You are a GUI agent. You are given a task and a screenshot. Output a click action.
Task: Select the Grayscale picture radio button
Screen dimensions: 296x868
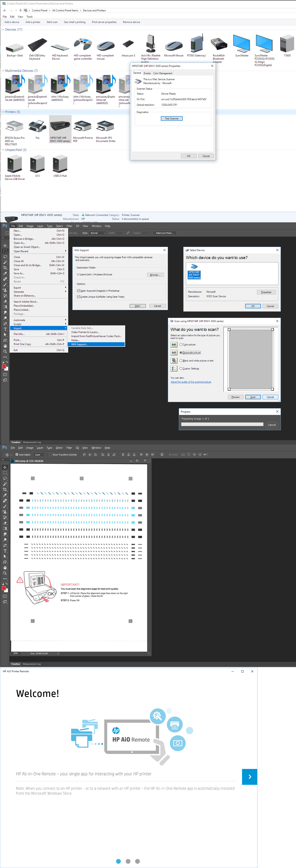click(x=181, y=353)
